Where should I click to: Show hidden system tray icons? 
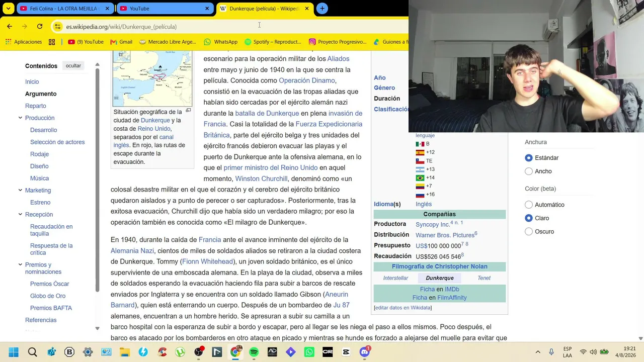click(x=538, y=352)
